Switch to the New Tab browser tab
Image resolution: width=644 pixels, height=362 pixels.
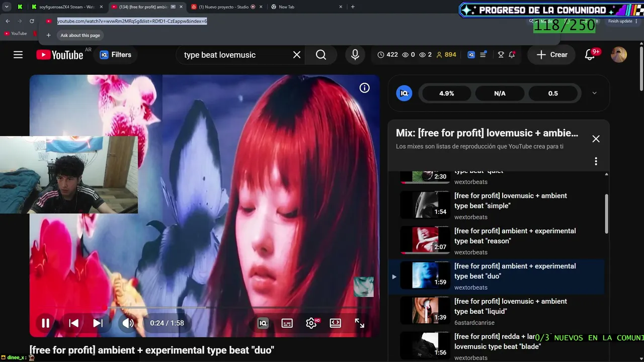306,7
